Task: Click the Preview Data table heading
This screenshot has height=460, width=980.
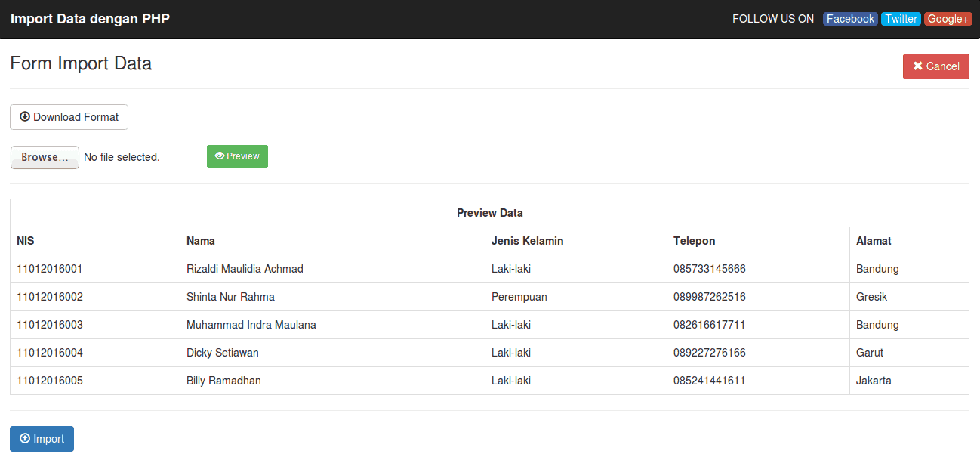Action: point(489,213)
